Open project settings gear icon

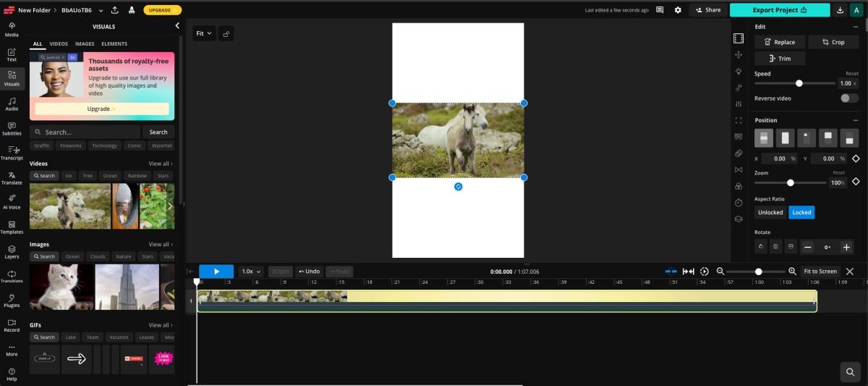coord(678,10)
